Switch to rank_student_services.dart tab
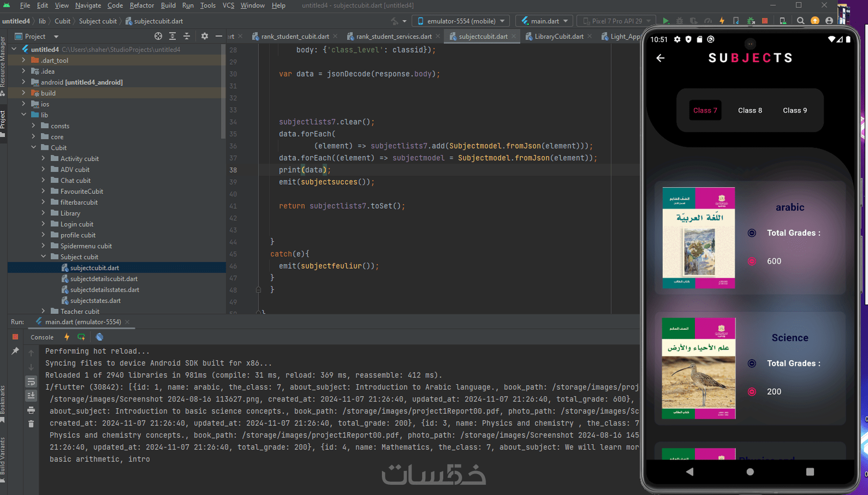The width and height of the screenshot is (868, 495). tap(394, 36)
